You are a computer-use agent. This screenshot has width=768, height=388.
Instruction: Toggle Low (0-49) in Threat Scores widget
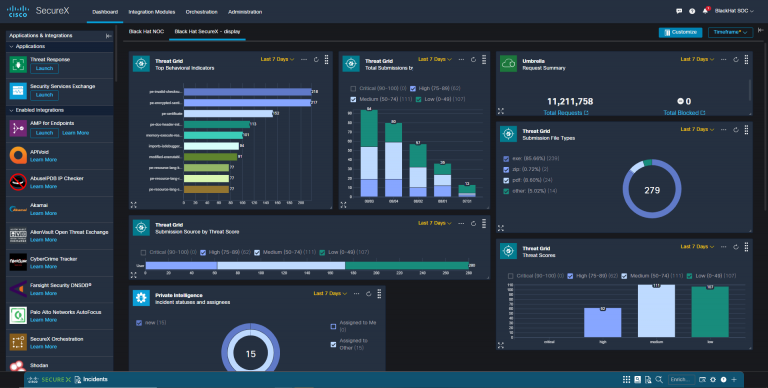[690, 276]
